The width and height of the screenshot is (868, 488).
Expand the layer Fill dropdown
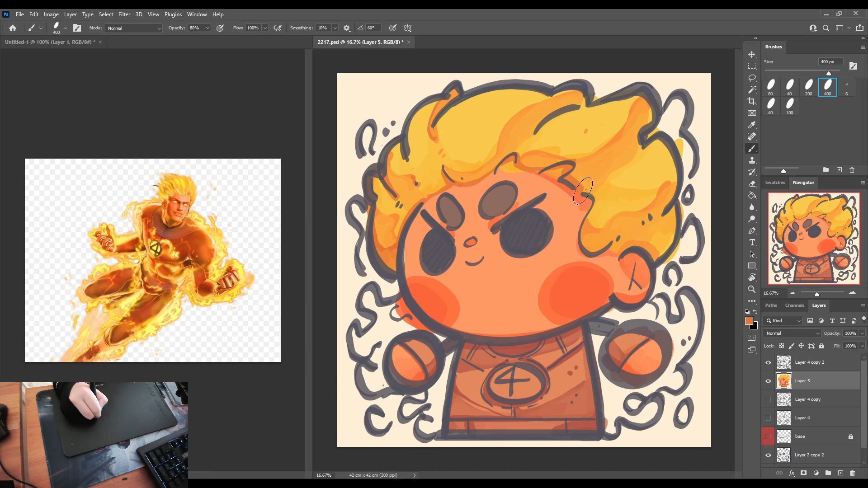click(862, 346)
